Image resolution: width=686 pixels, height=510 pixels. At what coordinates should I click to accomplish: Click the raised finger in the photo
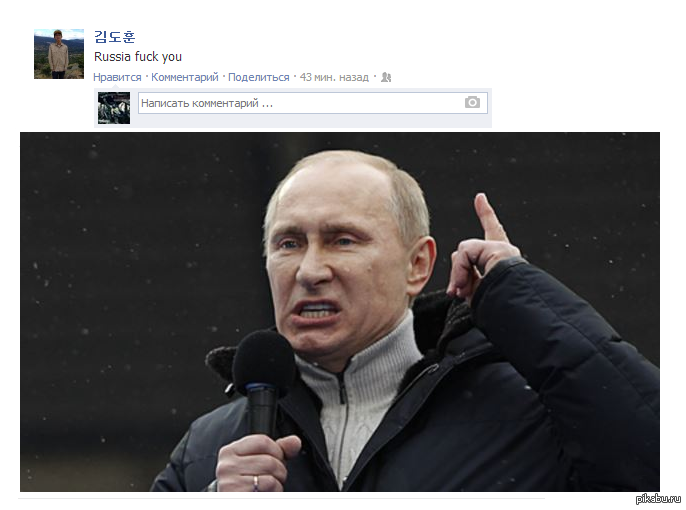click(x=489, y=217)
